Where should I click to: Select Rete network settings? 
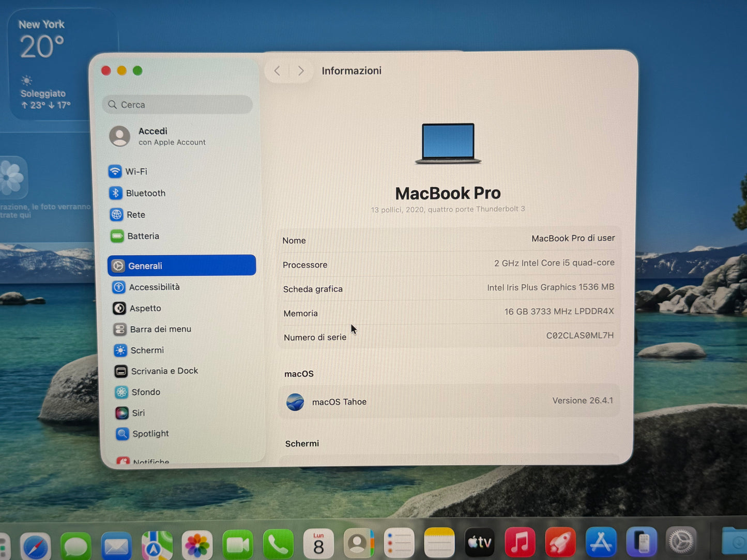[128, 214]
